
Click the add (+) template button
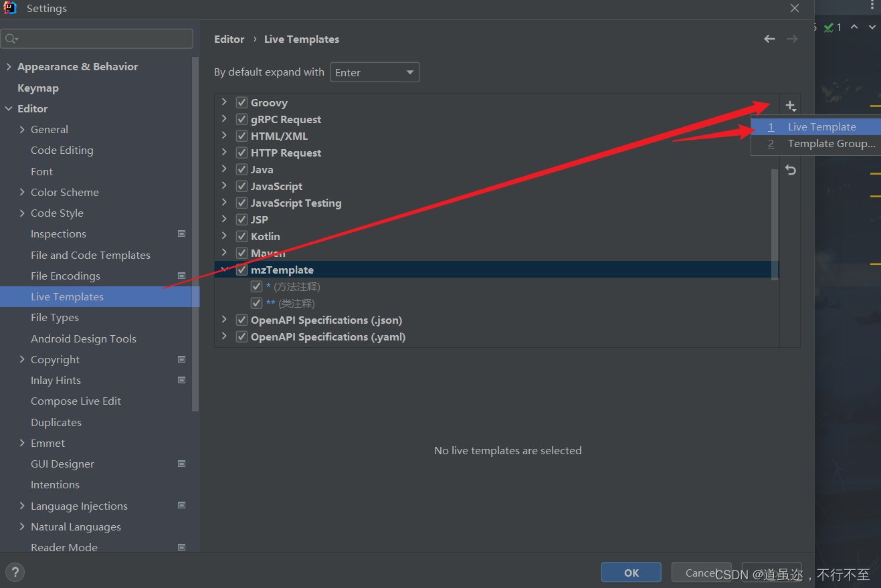tap(791, 106)
